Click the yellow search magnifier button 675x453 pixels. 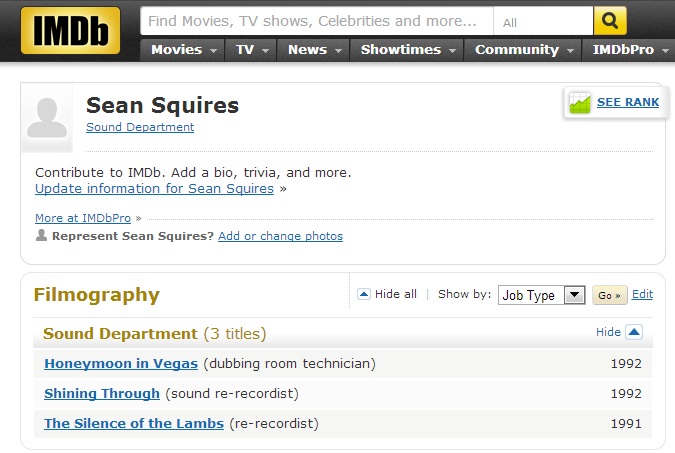point(610,21)
